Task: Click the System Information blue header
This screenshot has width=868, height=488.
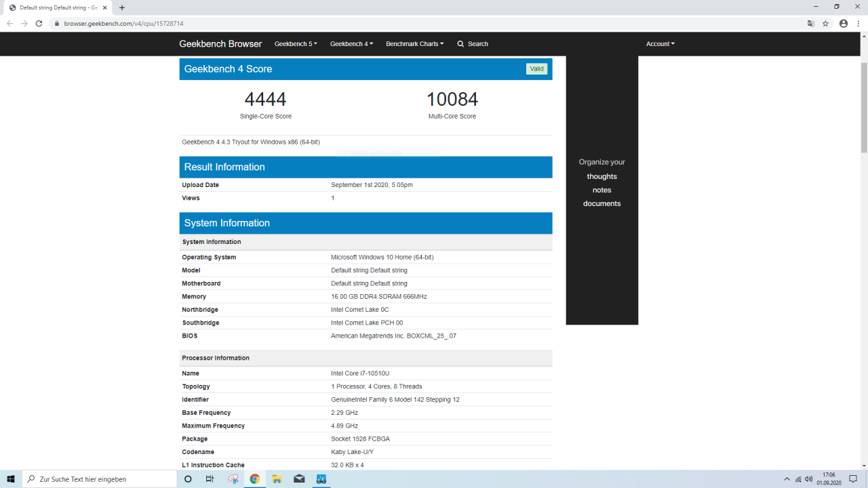Action: (x=366, y=223)
